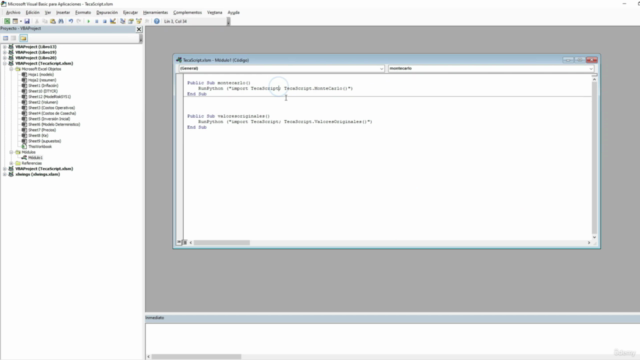
Task: Click the Reset (stop) toolbar icon
Action: [x=104, y=21]
